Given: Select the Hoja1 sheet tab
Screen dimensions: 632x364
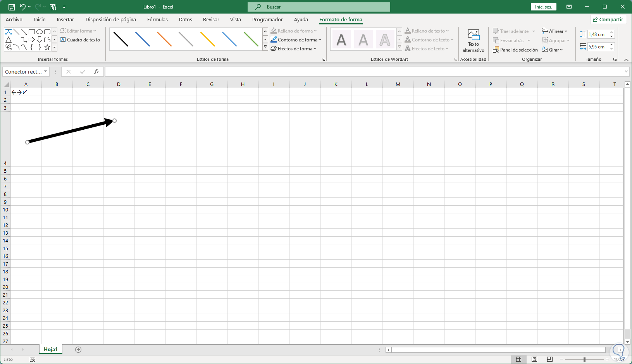Looking at the screenshot, I should 51,350.
